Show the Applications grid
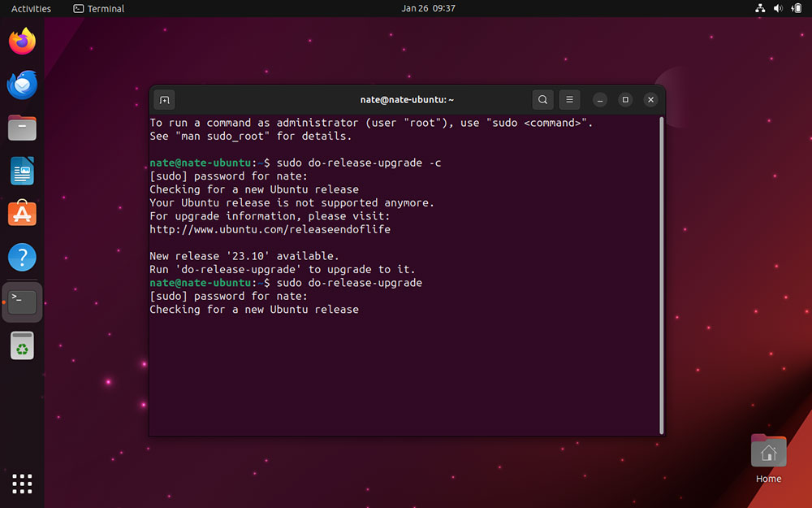This screenshot has height=508, width=812. (x=22, y=484)
